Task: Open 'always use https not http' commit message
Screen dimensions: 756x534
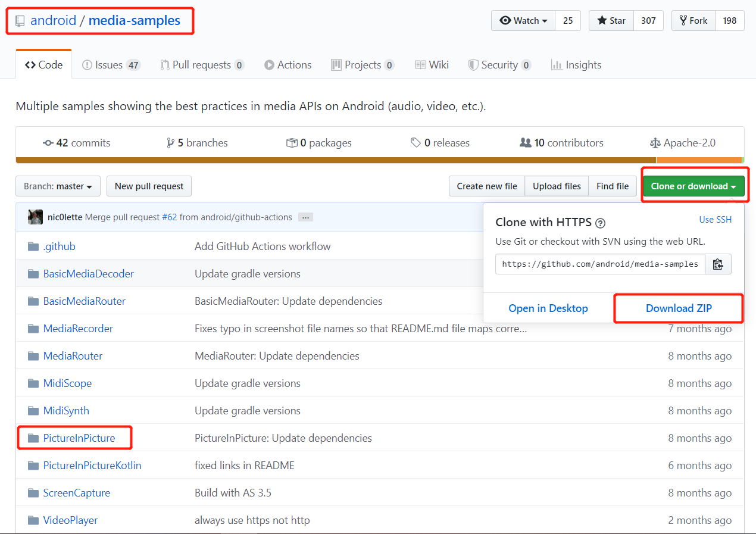Action: 252,520
